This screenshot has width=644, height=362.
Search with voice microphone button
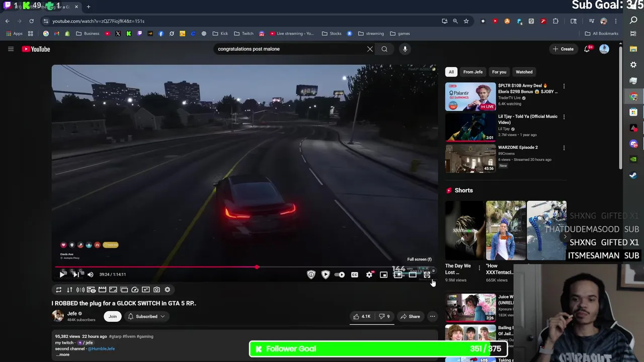pos(405,49)
